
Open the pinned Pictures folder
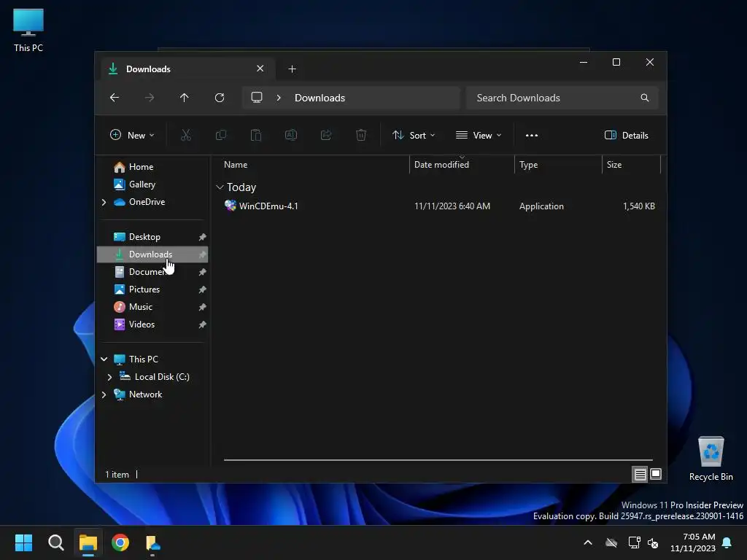pyautogui.click(x=144, y=289)
